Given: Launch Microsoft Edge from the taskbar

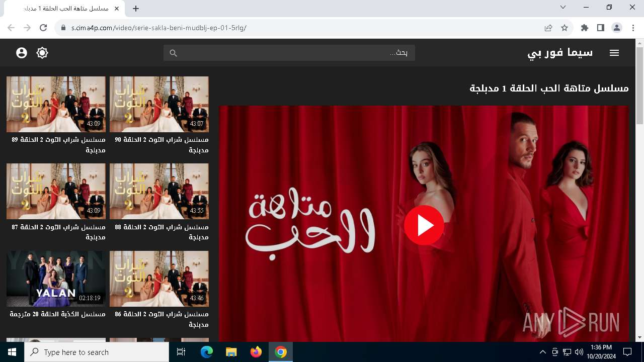Looking at the screenshot, I should click(x=207, y=352).
